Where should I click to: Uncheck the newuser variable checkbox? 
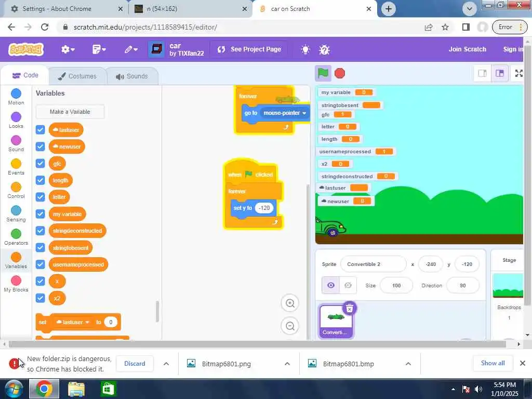pyautogui.click(x=40, y=147)
